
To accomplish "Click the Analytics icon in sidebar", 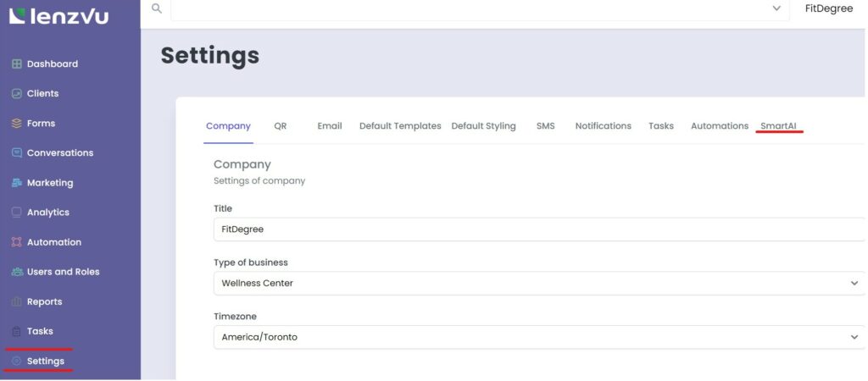I will pos(16,213).
